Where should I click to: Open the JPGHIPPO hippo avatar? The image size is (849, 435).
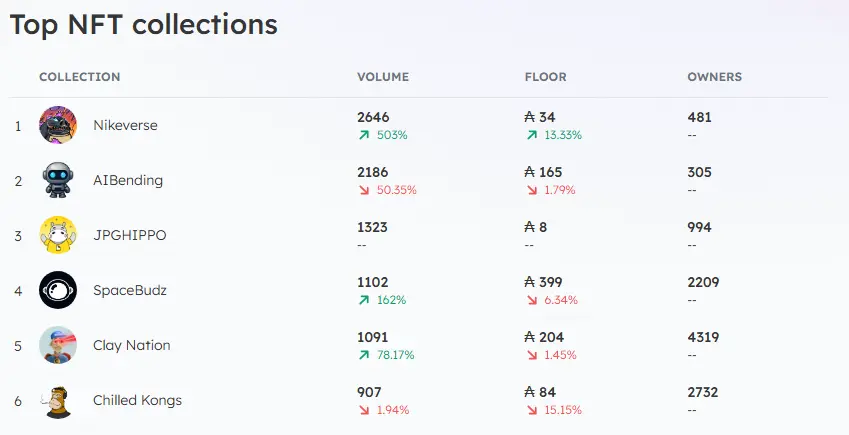tap(57, 235)
